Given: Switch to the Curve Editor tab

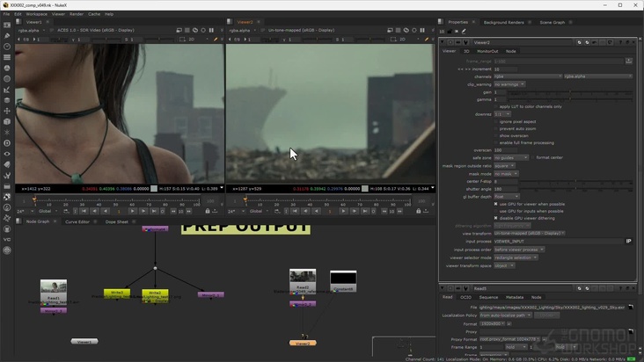Looking at the screenshot, I should (x=77, y=221).
